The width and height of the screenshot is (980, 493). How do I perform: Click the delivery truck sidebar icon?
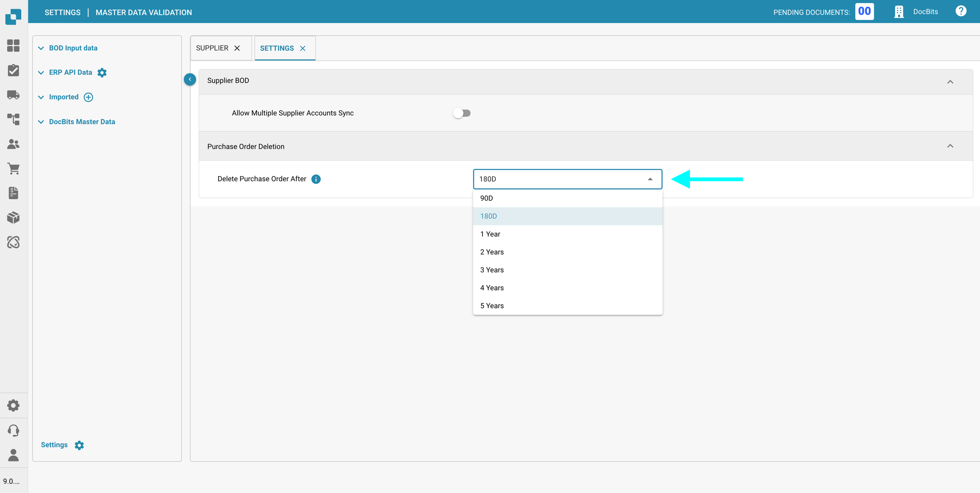(13, 94)
